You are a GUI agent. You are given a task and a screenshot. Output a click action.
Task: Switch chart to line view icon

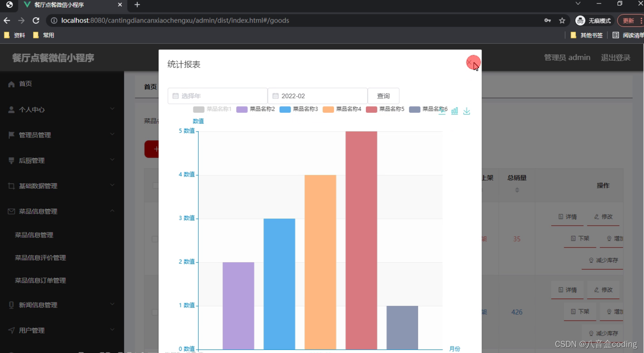tap(443, 111)
